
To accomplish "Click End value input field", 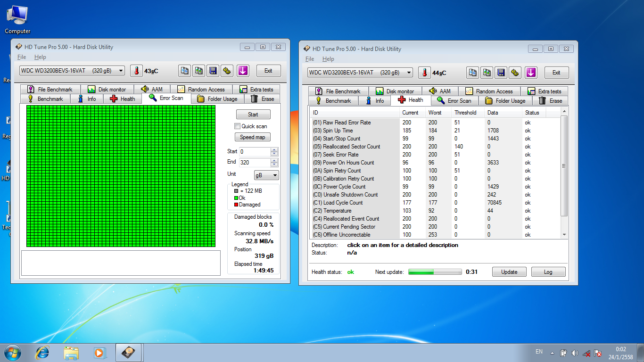I will pos(255,163).
